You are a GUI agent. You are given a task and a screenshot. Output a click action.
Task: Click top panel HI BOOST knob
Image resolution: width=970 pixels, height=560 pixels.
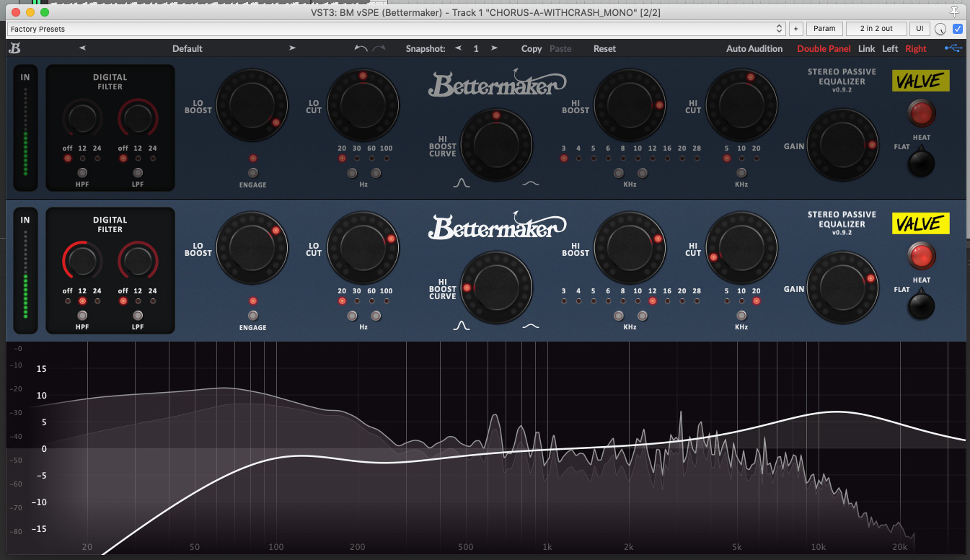630,105
